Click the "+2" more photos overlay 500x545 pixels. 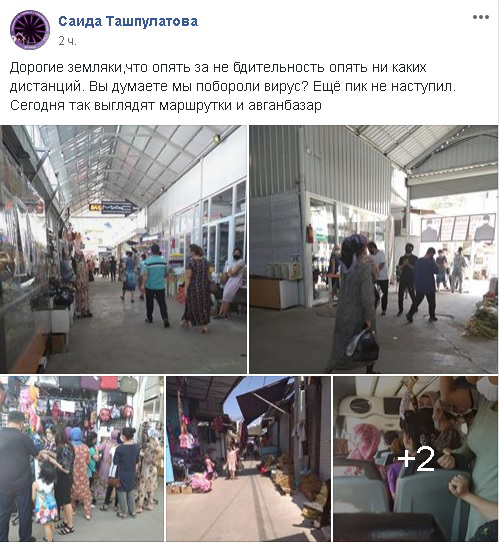click(416, 459)
